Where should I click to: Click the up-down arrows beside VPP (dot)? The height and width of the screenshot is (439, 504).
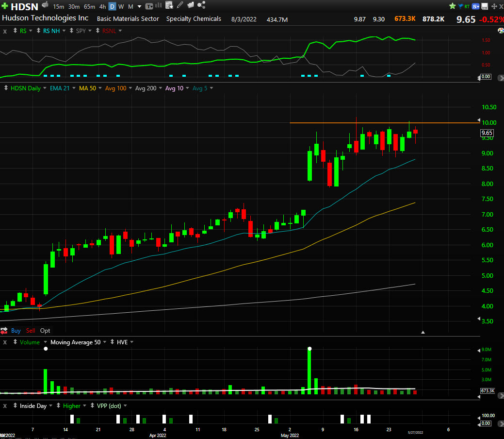(x=92, y=405)
